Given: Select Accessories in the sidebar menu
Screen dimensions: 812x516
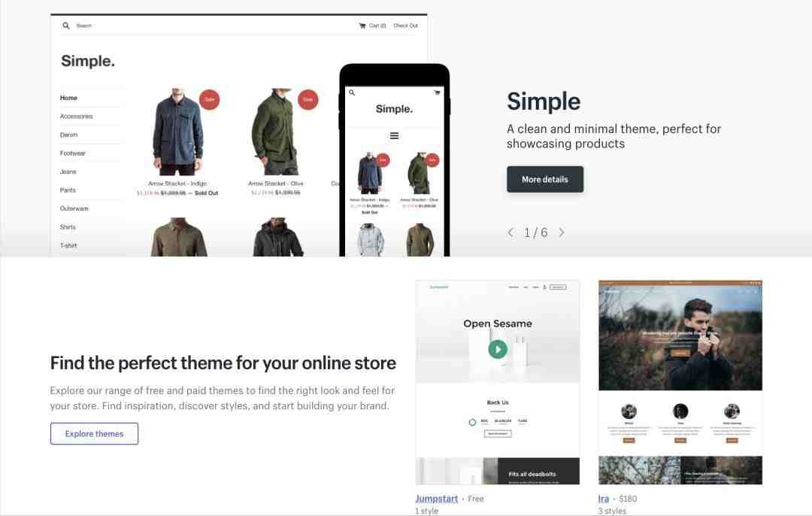Looking at the screenshot, I should coord(76,117).
